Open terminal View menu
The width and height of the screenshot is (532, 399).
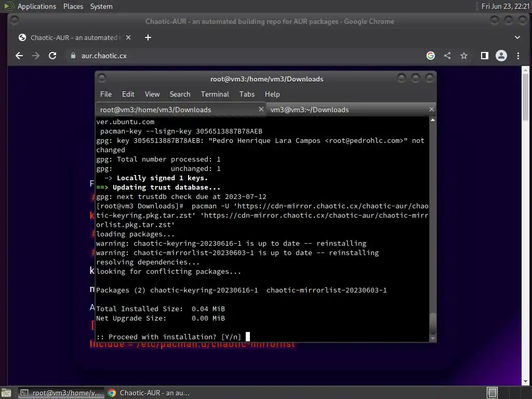point(152,95)
